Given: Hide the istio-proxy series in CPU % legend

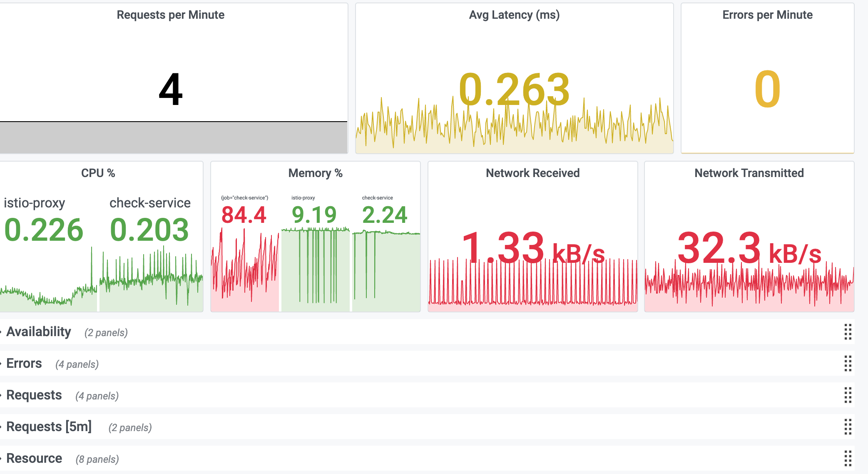Looking at the screenshot, I should tap(34, 203).
